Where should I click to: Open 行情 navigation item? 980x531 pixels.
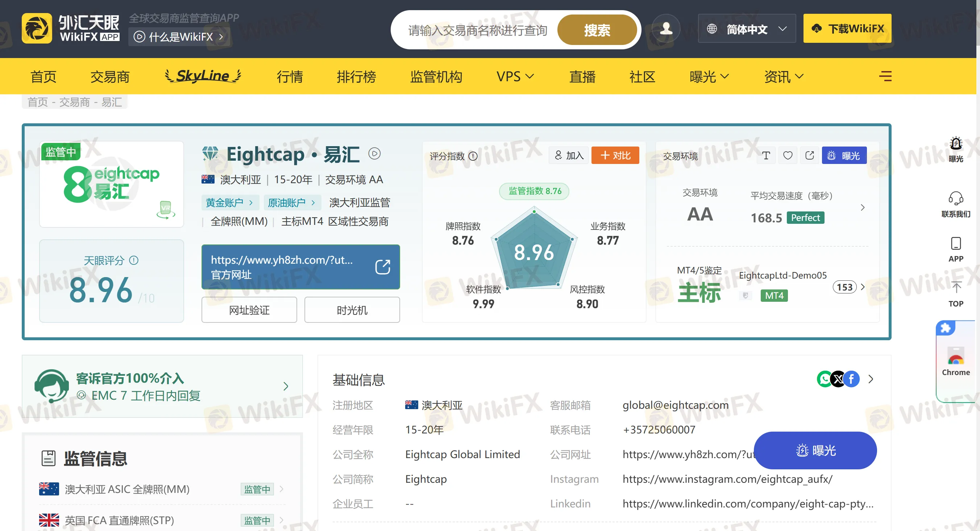(290, 77)
